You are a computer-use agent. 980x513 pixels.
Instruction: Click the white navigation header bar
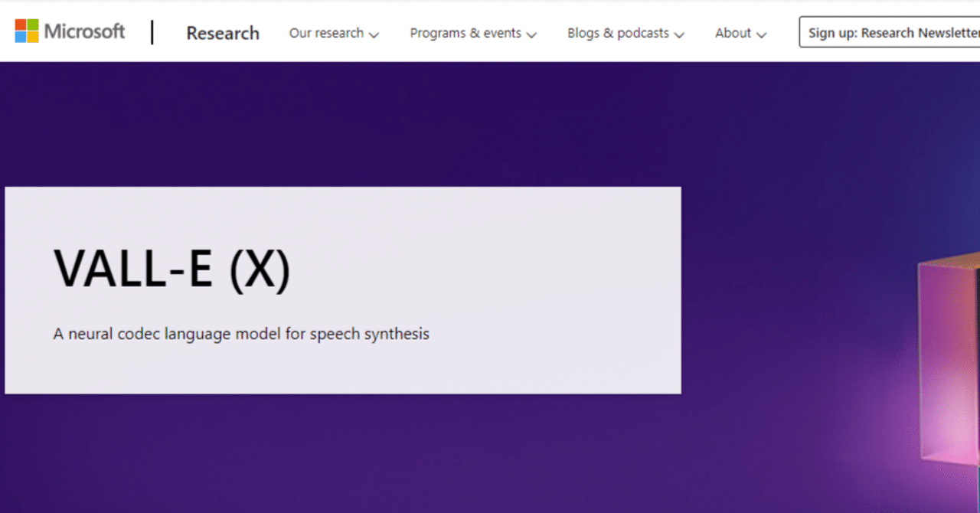point(490,31)
